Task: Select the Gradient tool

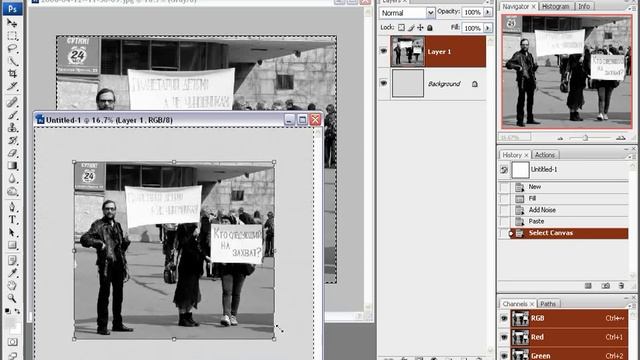Action: pos(12,166)
